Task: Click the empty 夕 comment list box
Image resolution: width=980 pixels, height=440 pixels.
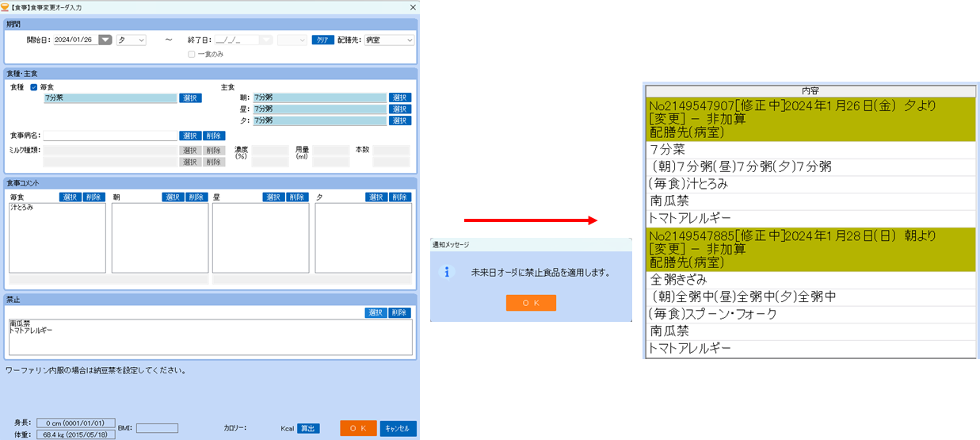Action: [x=364, y=238]
